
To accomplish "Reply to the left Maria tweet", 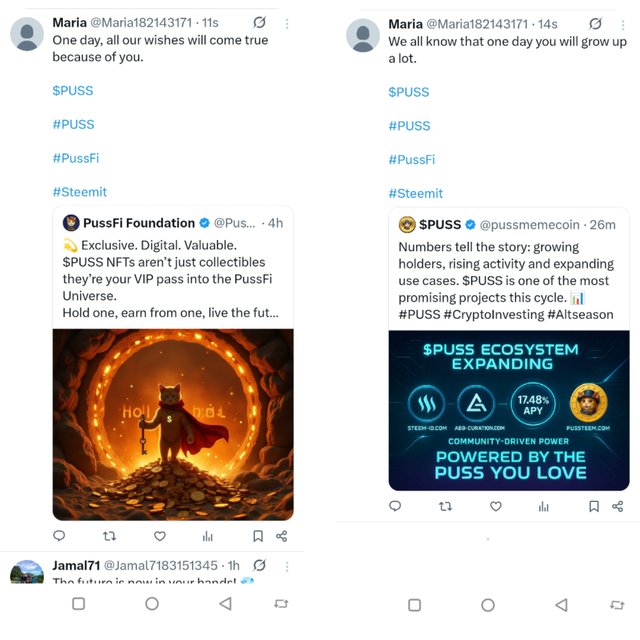I will (59, 536).
